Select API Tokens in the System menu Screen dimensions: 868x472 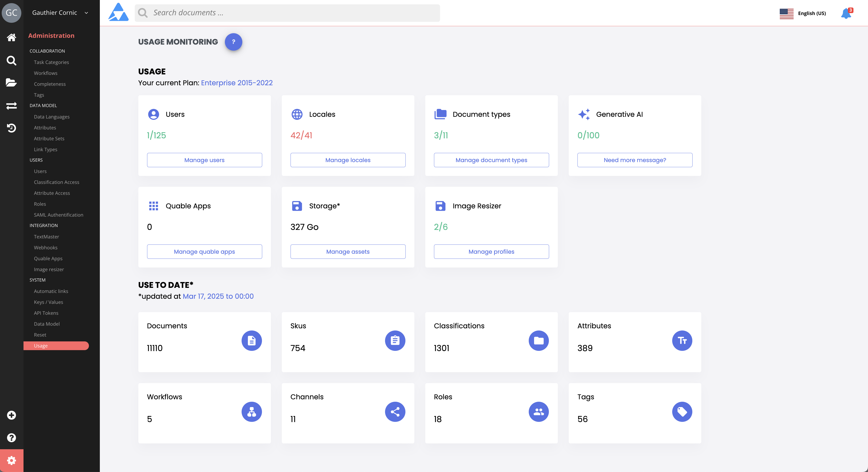click(46, 313)
